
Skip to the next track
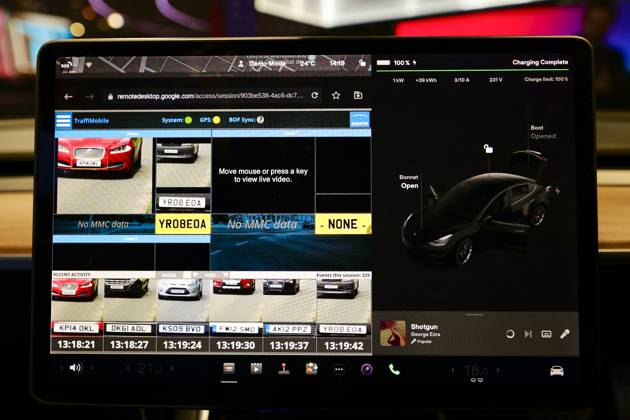(x=528, y=334)
